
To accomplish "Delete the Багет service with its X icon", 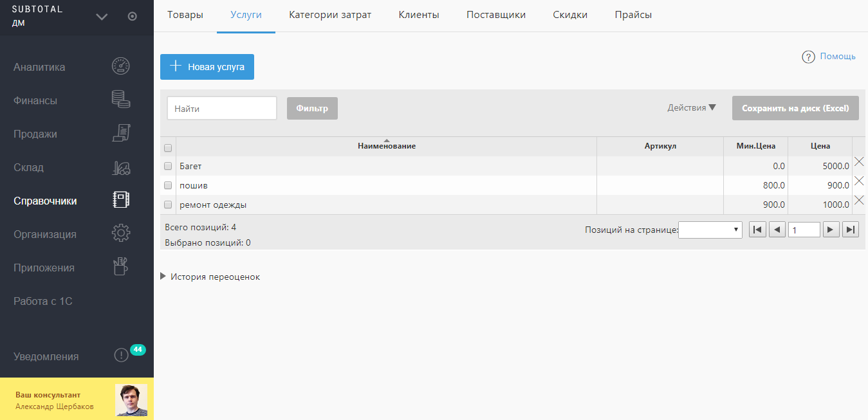I will (x=859, y=161).
